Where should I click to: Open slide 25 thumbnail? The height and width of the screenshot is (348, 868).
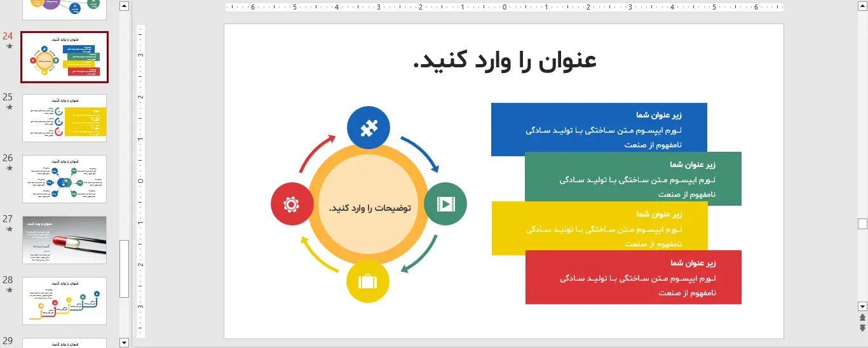click(64, 118)
